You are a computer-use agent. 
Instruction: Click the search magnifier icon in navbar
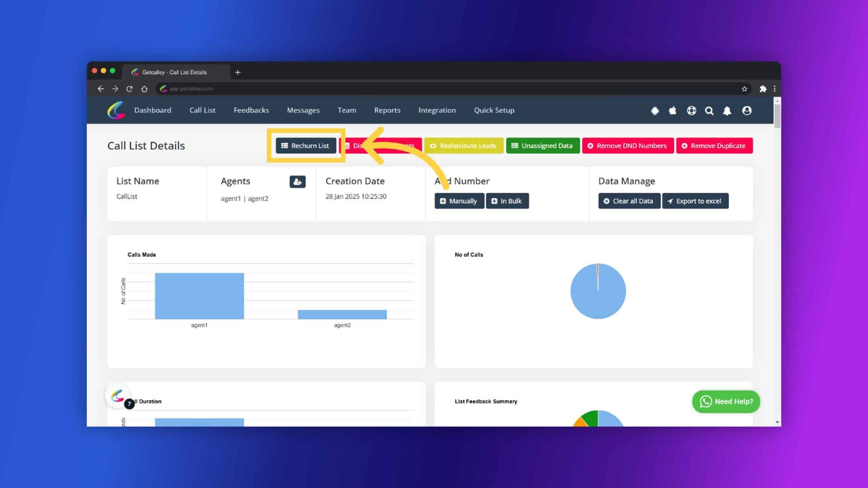709,111
